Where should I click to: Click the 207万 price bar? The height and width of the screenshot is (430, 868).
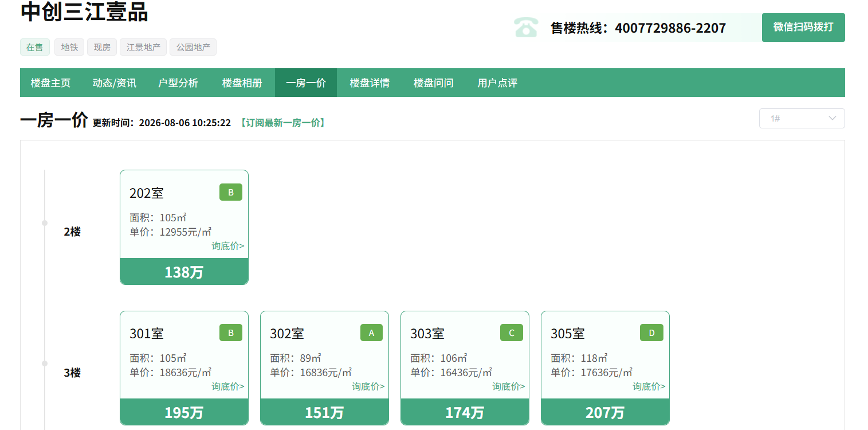pyautogui.click(x=605, y=412)
